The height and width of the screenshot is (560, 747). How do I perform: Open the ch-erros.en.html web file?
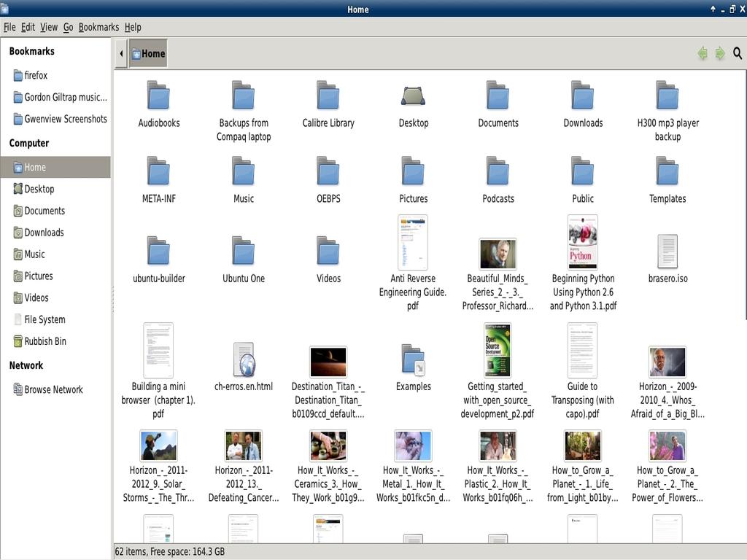pos(244,359)
